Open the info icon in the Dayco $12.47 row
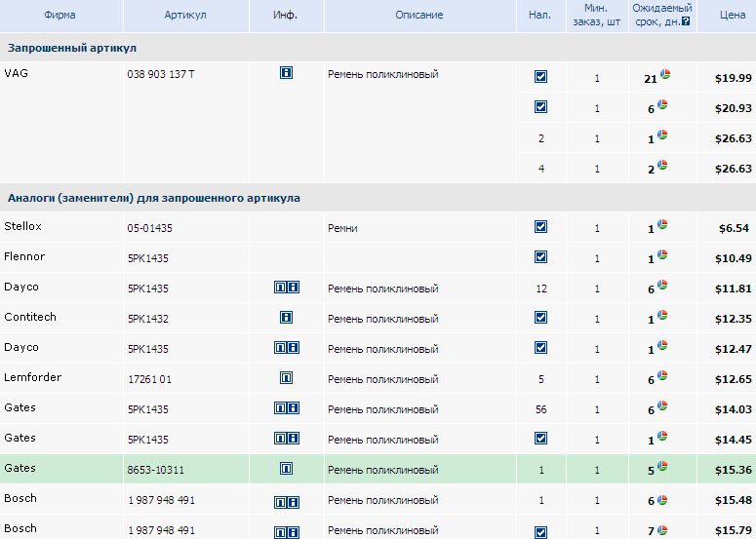Image resolution: width=756 pixels, height=539 pixels. [294, 347]
